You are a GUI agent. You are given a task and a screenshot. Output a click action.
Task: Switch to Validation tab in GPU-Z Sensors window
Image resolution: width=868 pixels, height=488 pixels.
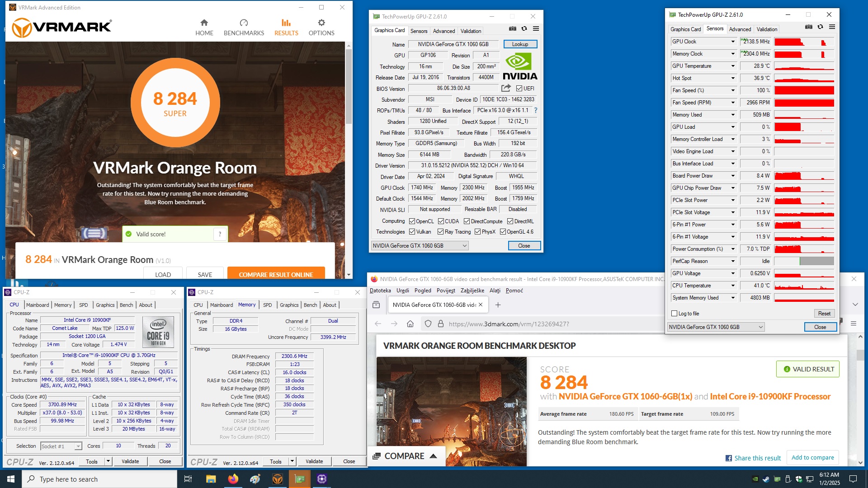767,29
